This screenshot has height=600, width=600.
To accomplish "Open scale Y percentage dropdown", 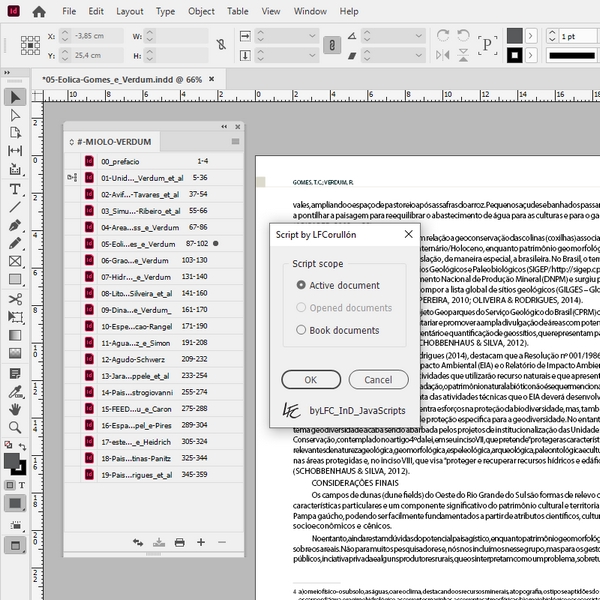I will (312, 55).
